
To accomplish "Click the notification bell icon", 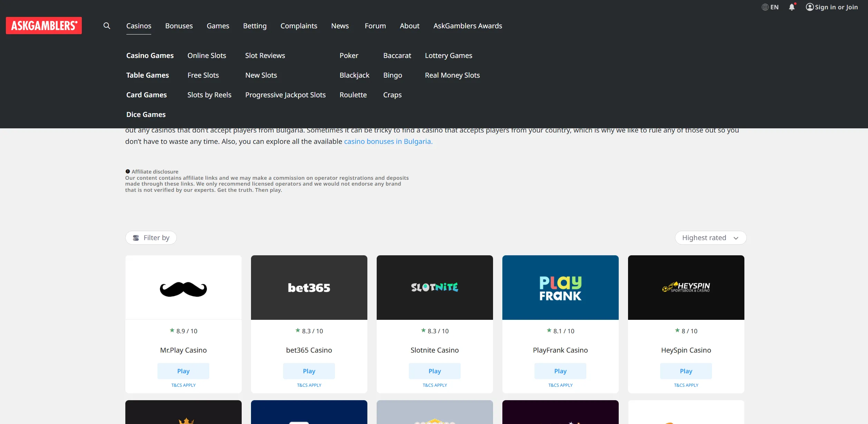I will tap(792, 7).
